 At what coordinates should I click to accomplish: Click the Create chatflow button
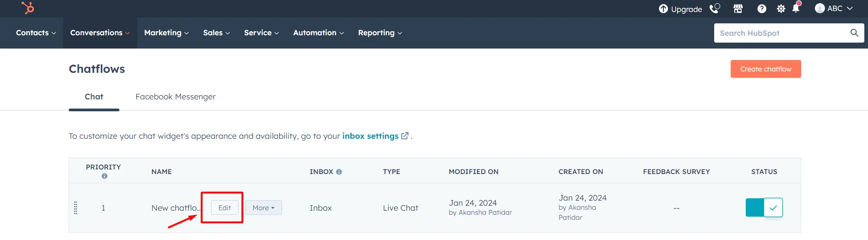pos(765,69)
